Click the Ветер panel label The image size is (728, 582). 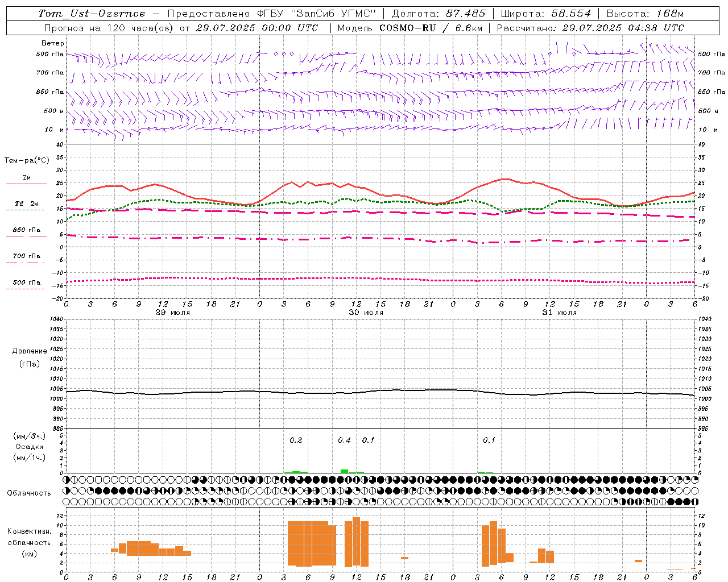click(x=52, y=43)
